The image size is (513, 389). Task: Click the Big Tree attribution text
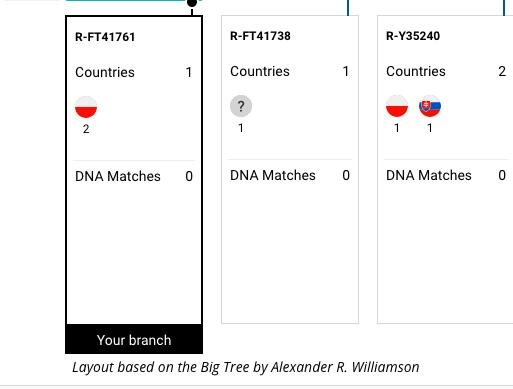click(x=246, y=367)
